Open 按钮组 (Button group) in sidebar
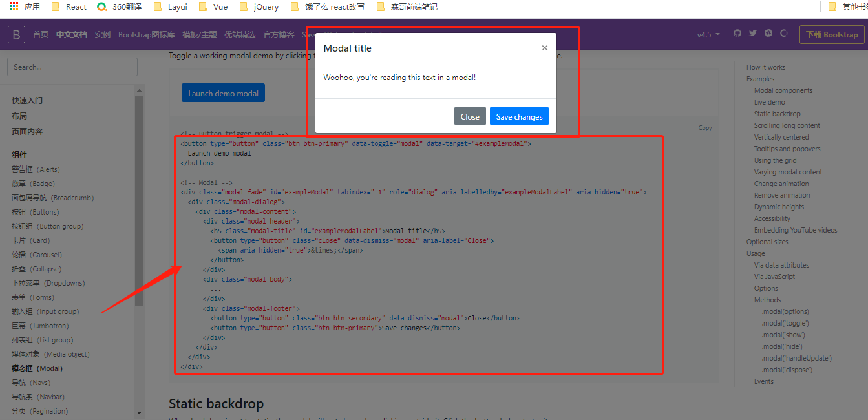Screen dimensions: 868x420 pyautogui.click(x=47, y=226)
